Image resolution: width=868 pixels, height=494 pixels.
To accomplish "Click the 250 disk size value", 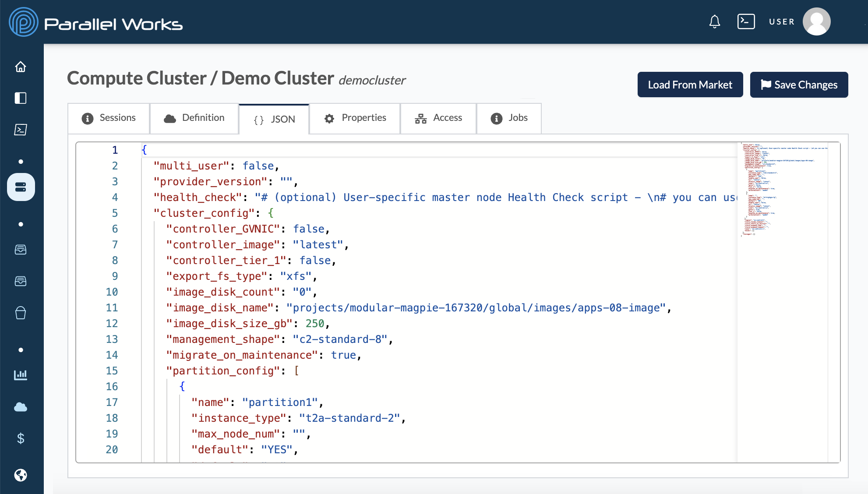I will point(315,324).
